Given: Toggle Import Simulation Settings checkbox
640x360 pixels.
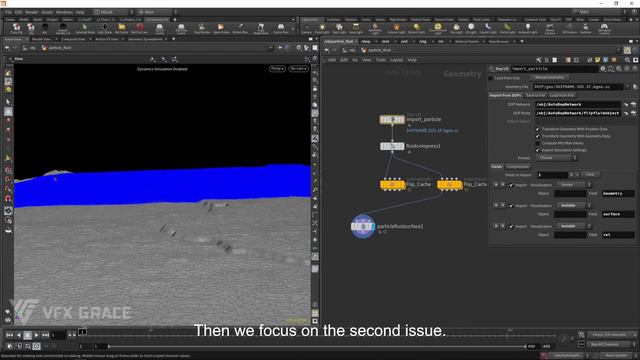Looking at the screenshot, I should point(538,150).
